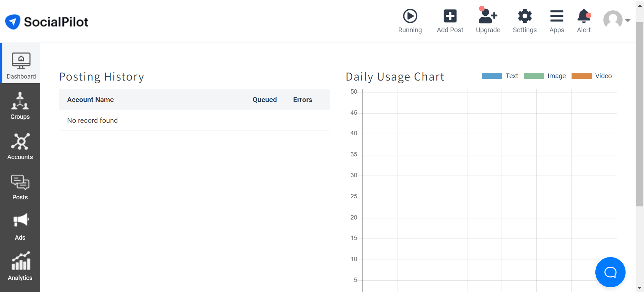Click the Add Post plus icon
644x292 pixels.
[x=450, y=16]
